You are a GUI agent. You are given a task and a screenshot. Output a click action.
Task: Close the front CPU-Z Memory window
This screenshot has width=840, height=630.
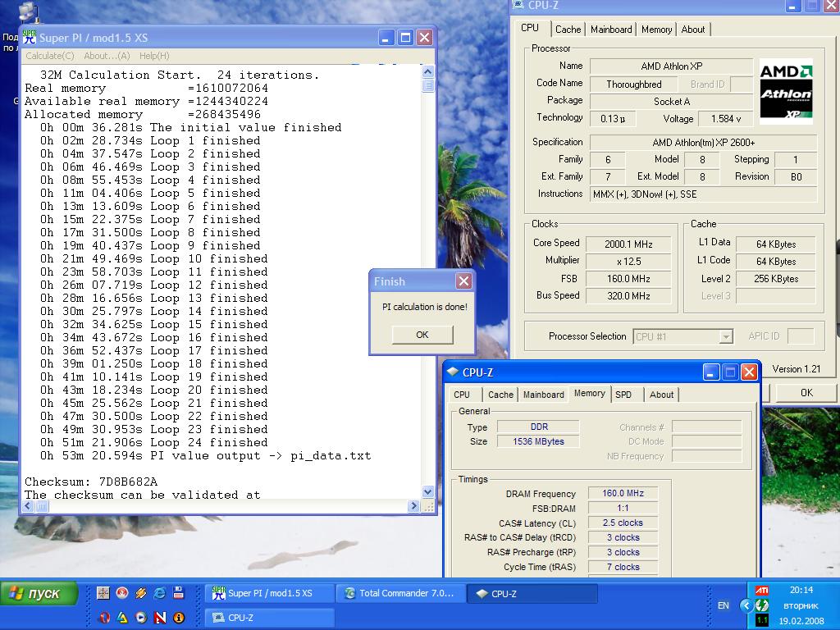pos(750,372)
